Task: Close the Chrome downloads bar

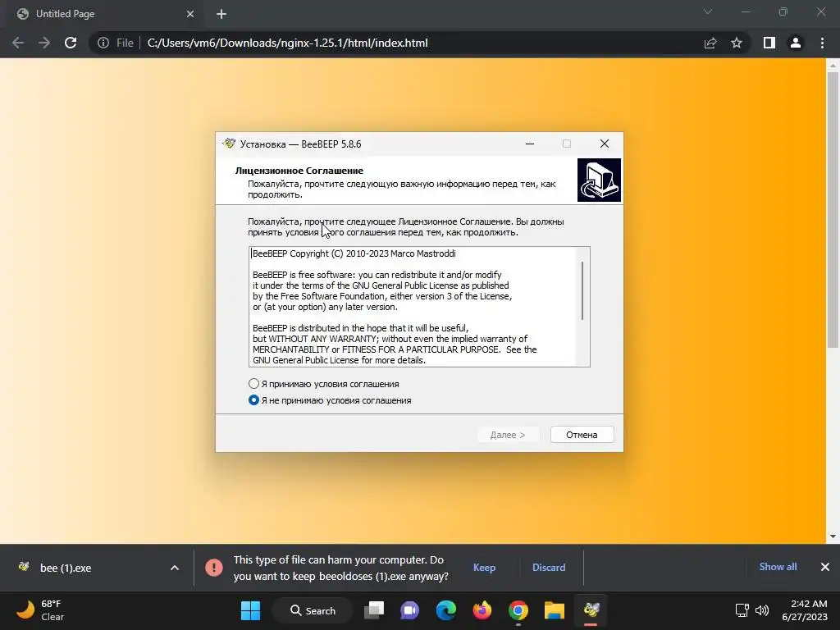Action: pos(825,567)
